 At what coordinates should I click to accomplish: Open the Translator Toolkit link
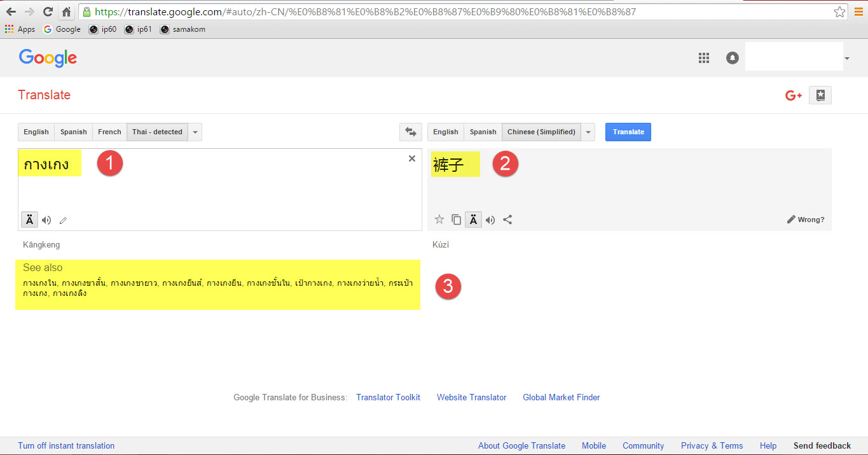(x=389, y=397)
